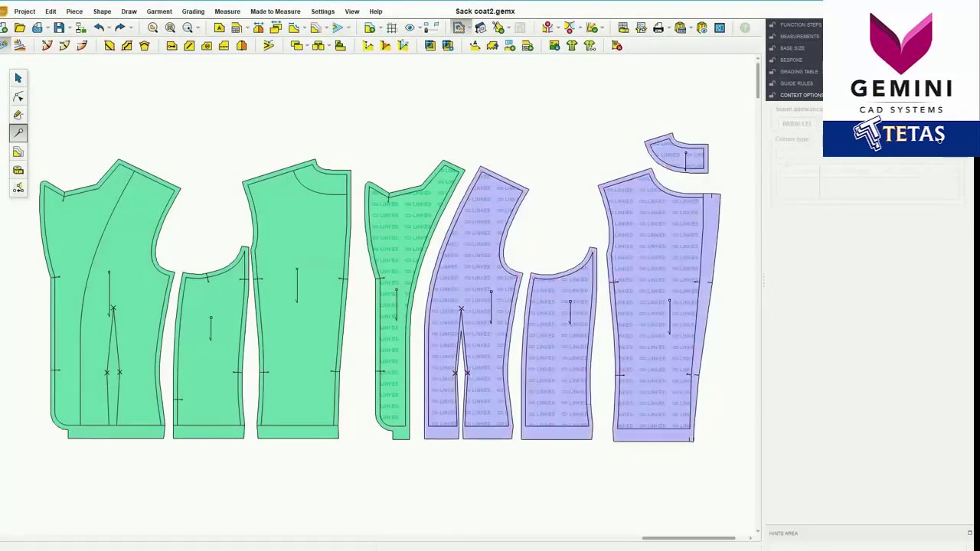The image size is (980, 551).
Task: Toggle the lock beside GUIDE RULES
Action: [x=772, y=83]
